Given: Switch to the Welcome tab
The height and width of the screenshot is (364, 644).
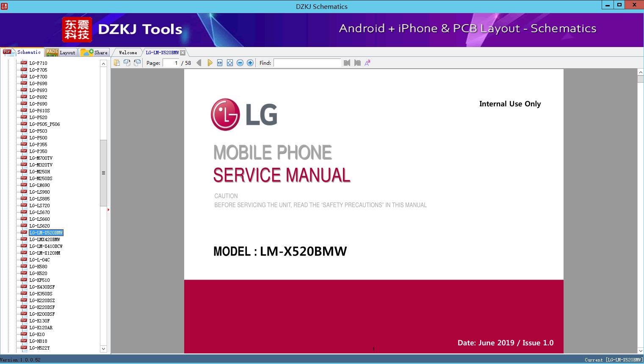Looking at the screenshot, I should 127,52.
